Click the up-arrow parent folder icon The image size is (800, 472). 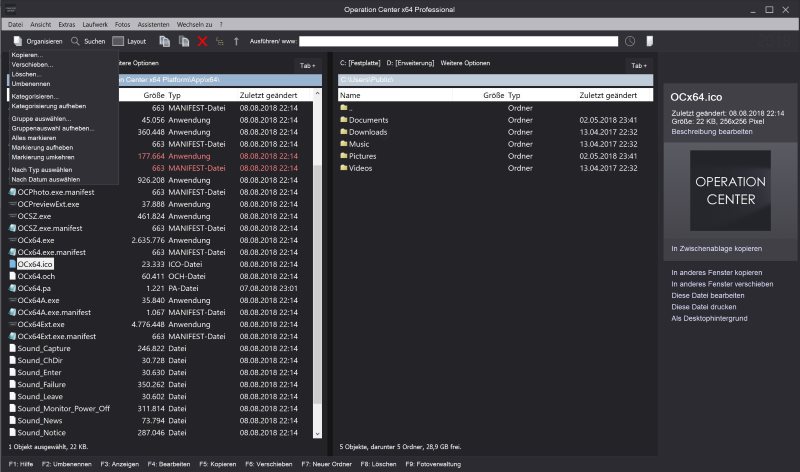click(x=236, y=41)
